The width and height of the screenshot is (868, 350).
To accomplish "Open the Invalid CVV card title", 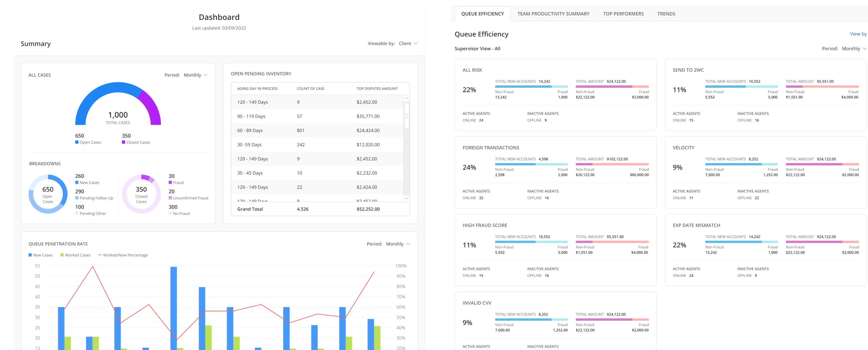I will 476,303.
